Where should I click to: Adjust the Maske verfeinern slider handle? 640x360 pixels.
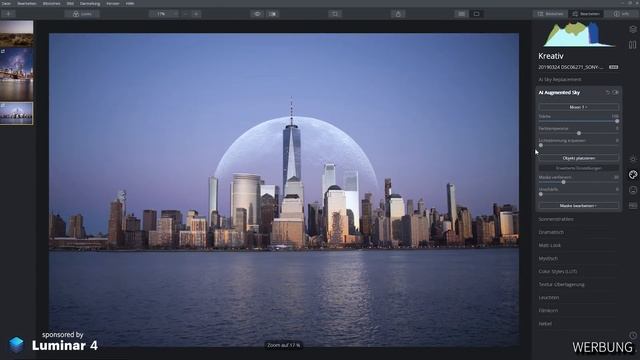tap(563, 182)
